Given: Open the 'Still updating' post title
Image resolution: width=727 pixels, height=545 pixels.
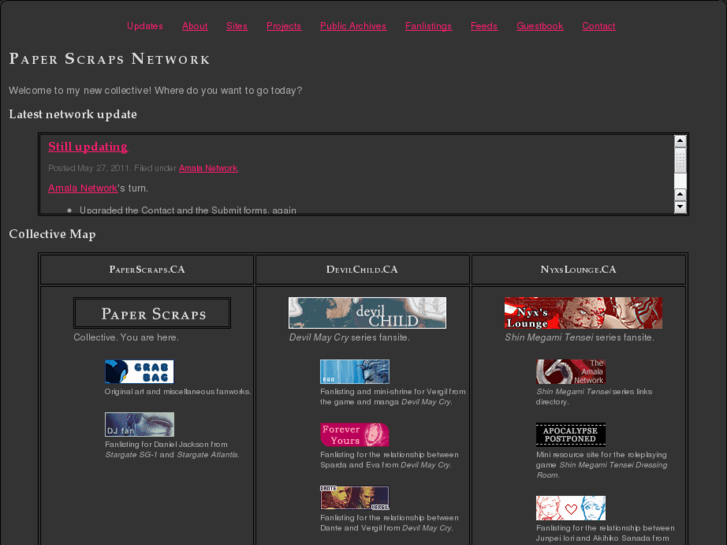Looking at the screenshot, I should pos(88,147).
